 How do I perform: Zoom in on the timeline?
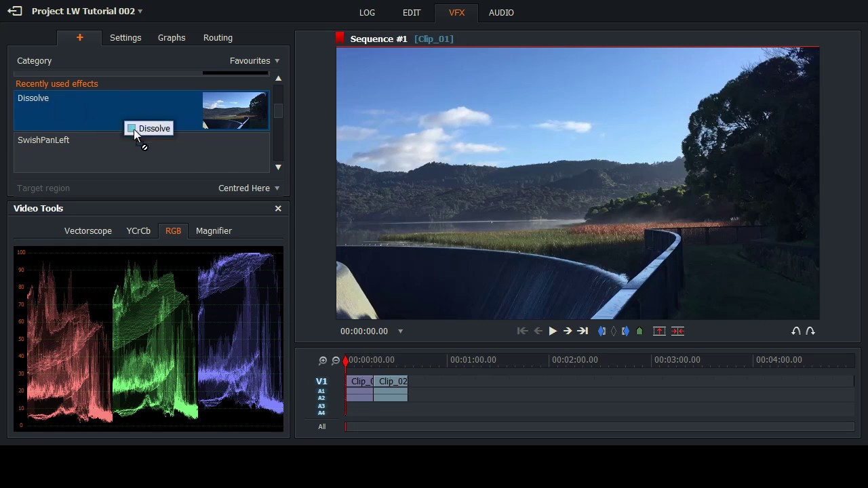323,361
